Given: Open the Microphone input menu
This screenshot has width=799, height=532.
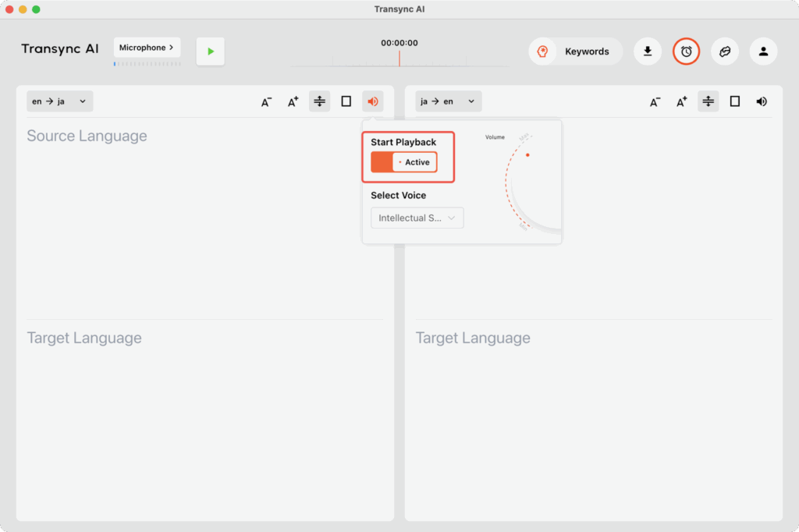Looking at the screenshot, I should (147, 48).
